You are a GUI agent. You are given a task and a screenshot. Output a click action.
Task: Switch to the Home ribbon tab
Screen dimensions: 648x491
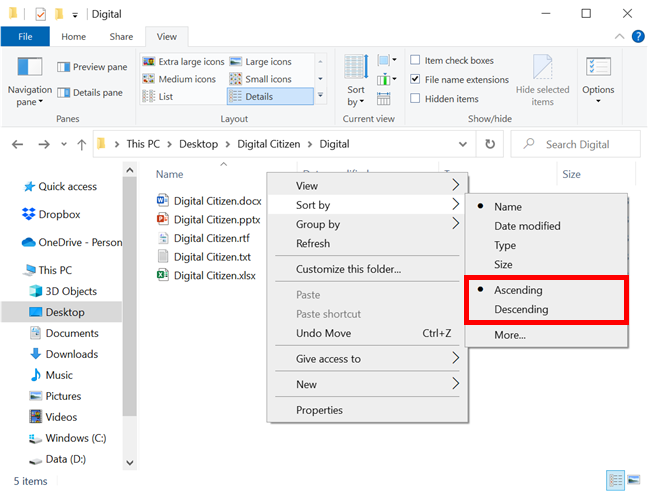click(74, 36)
